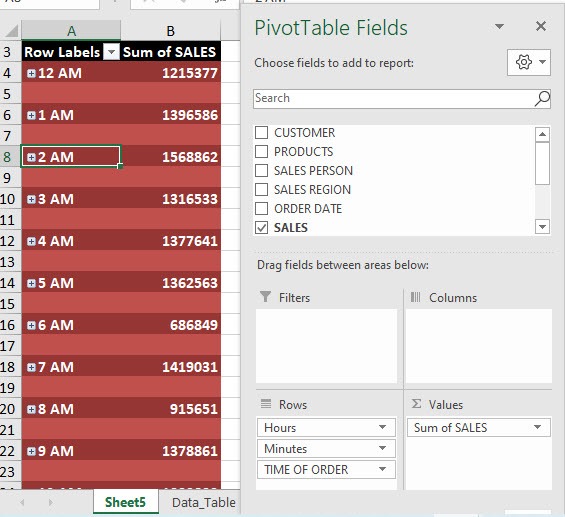Click the Filters area icon

click(x=265, y=297)
